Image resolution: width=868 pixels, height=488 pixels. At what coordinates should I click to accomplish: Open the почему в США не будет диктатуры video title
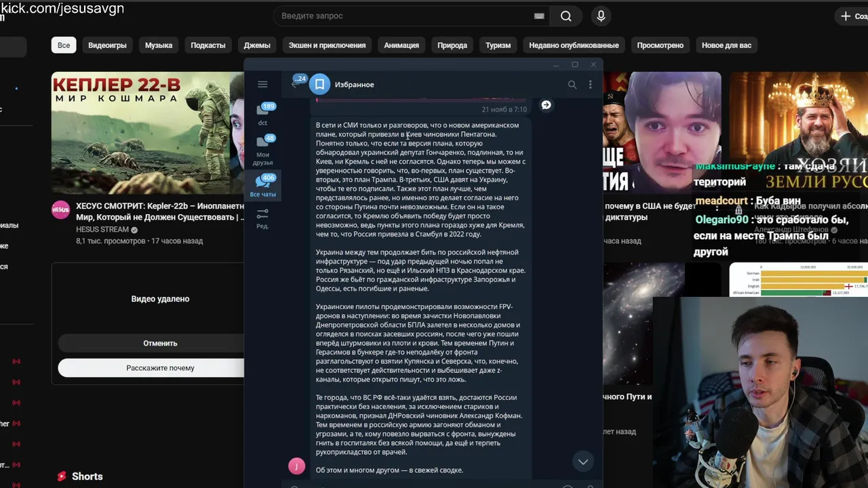pos(650,211)
